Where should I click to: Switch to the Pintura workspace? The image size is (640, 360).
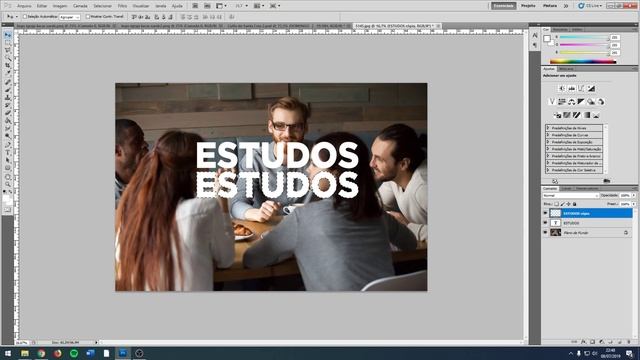click(550, 6)
